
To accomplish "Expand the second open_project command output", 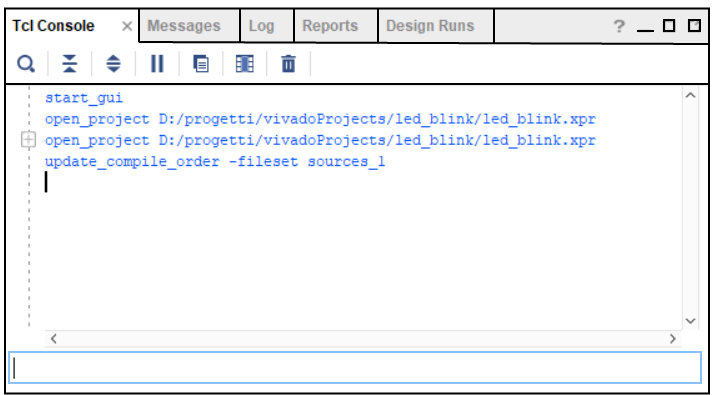I will 28,140.
